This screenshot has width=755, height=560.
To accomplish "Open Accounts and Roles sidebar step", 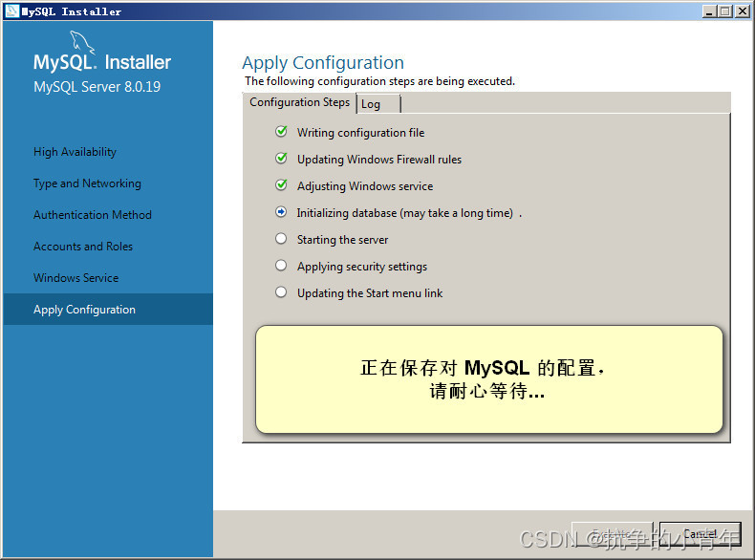I will (83, 247).
